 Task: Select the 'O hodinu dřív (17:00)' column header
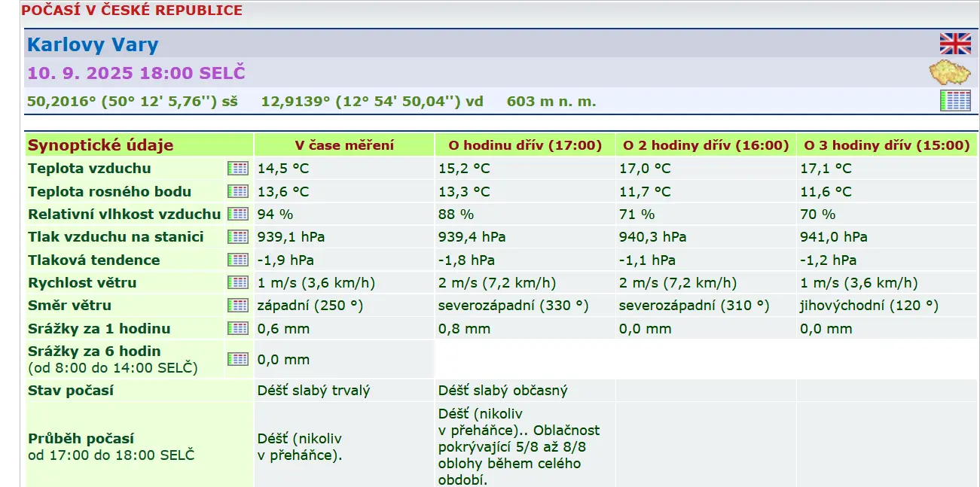point(525,145)
